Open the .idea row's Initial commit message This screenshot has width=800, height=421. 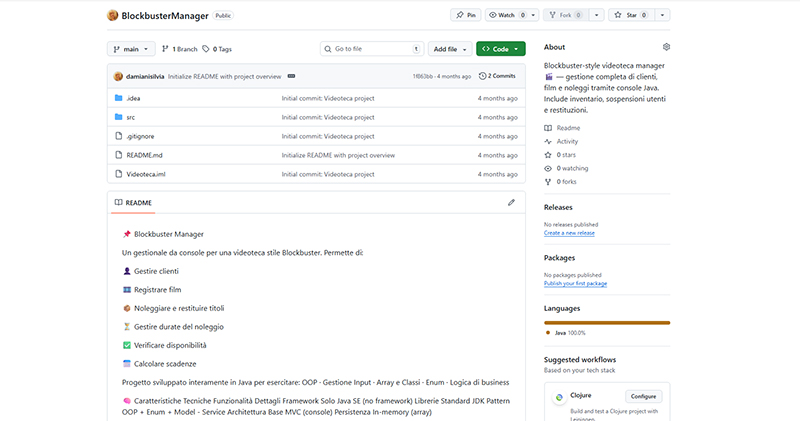tap(328, 98)
